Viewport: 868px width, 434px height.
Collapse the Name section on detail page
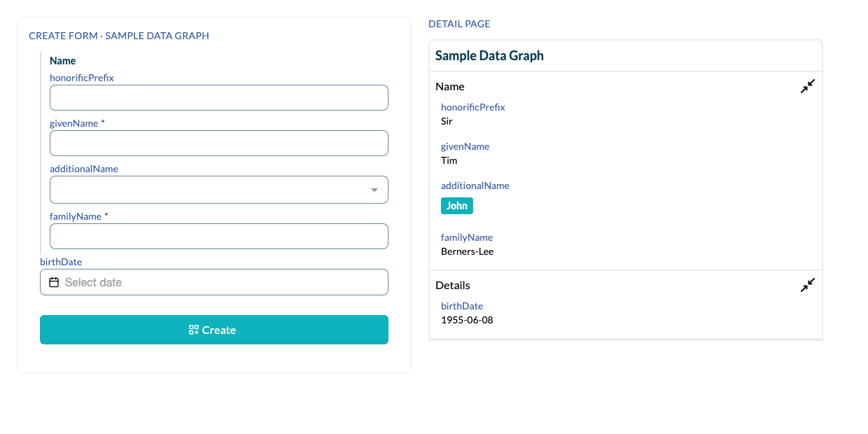pos(808,86)
